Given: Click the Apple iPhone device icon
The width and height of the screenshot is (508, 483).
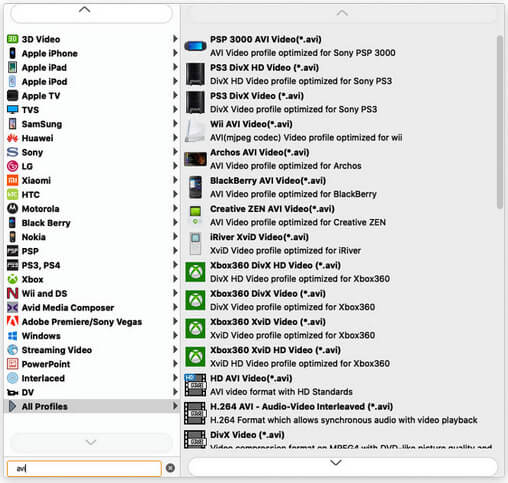Looking at the screenshot, I should pyautogui.click(x=12, y=53).
